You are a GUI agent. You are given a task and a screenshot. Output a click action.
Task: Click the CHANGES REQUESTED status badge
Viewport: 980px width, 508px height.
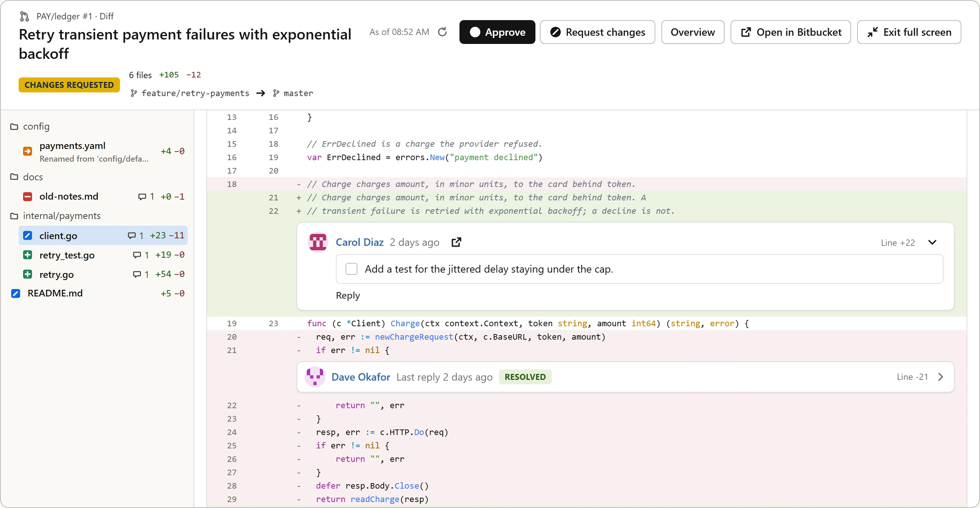[x=69, y=85]
